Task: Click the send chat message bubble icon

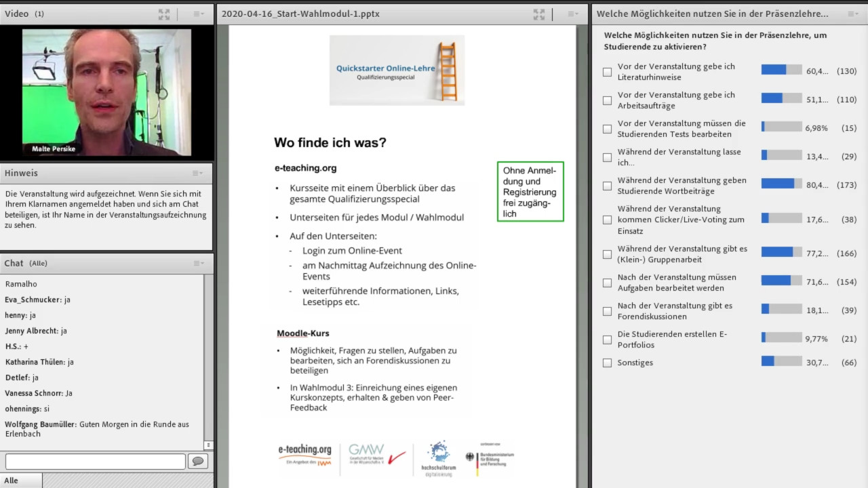Action: coord(198,462)
